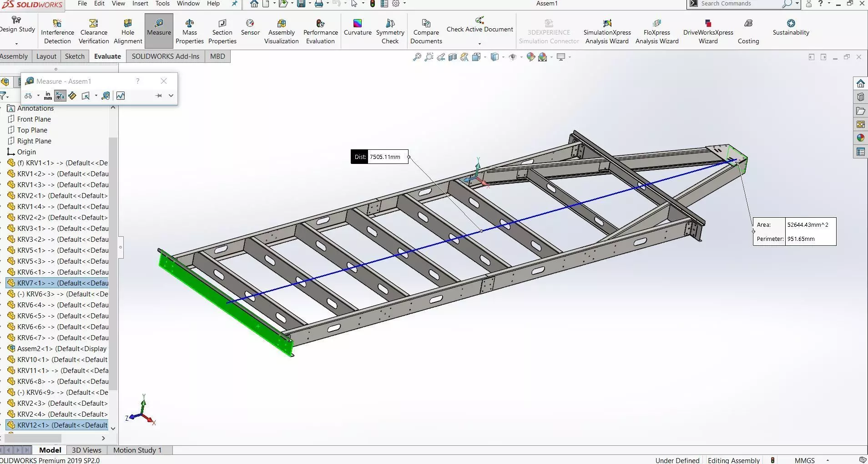Open Appearances task pane tab
The height and width of the screenshot is (464, 868).
[x=860, y=138]
